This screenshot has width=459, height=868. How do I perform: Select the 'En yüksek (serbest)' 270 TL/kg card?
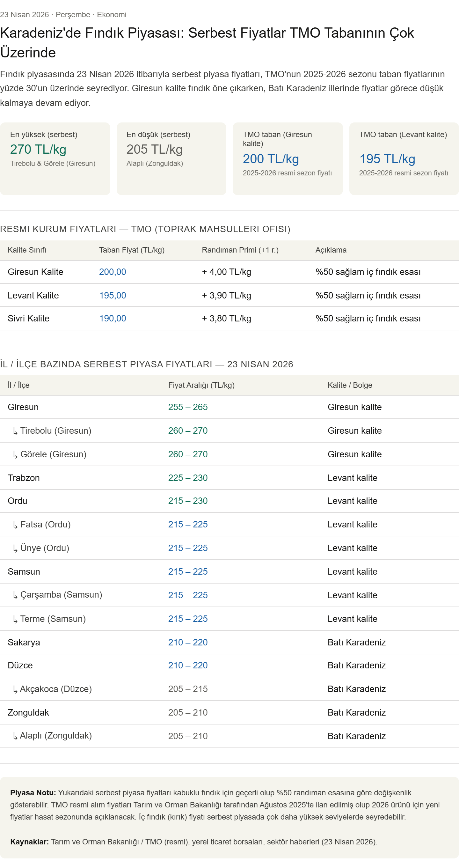(55, 158)
